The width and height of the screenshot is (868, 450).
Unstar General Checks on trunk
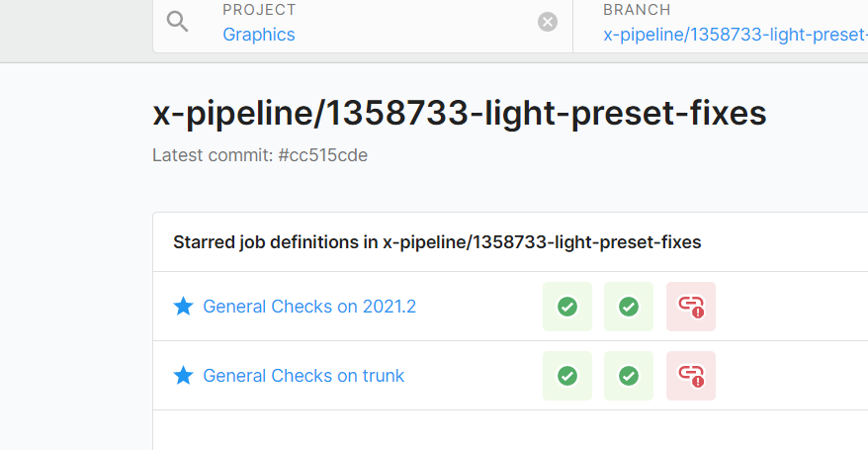pos(183,376)
